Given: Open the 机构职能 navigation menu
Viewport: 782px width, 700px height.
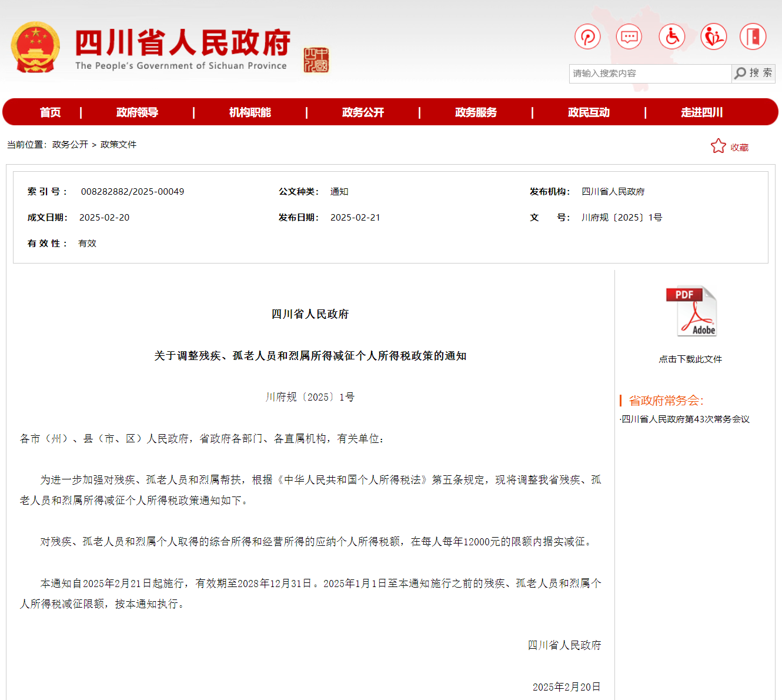Looking at the screenshot, I should (250, 112).
